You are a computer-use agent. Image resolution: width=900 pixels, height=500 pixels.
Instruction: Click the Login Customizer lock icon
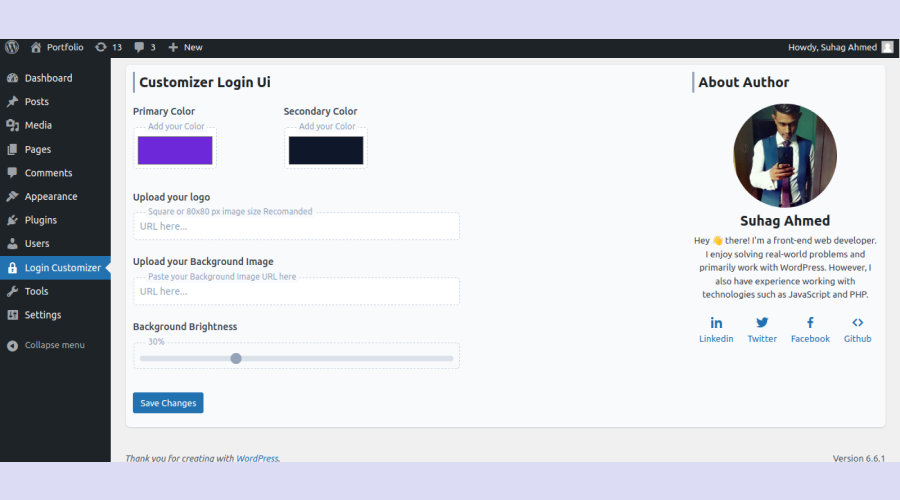[12, 268]
